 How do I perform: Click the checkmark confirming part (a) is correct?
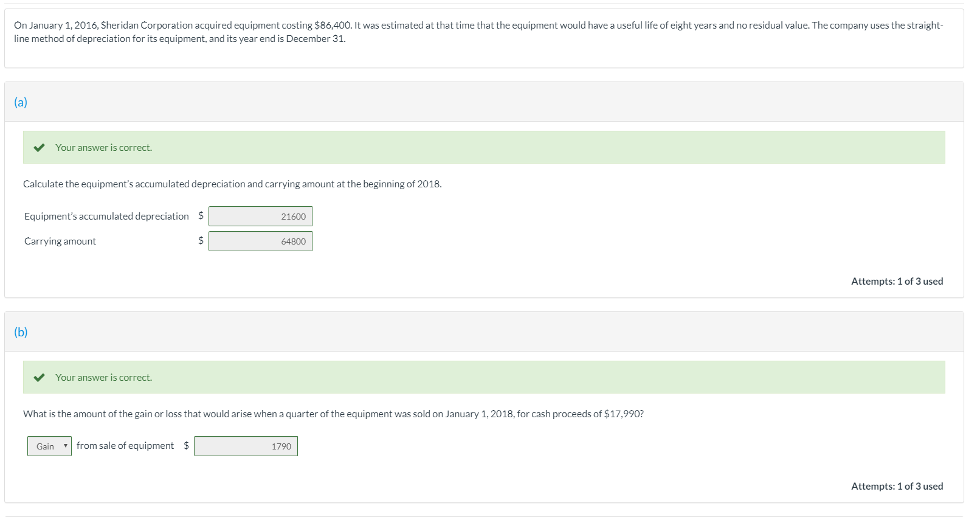[x=40, y=147]
